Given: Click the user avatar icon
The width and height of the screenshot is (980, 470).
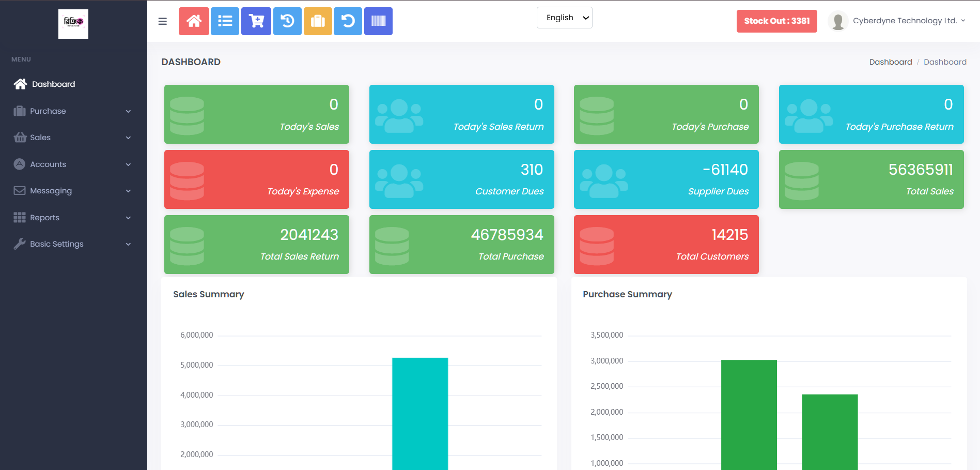Looking at the screenshot, I should 838,21.
